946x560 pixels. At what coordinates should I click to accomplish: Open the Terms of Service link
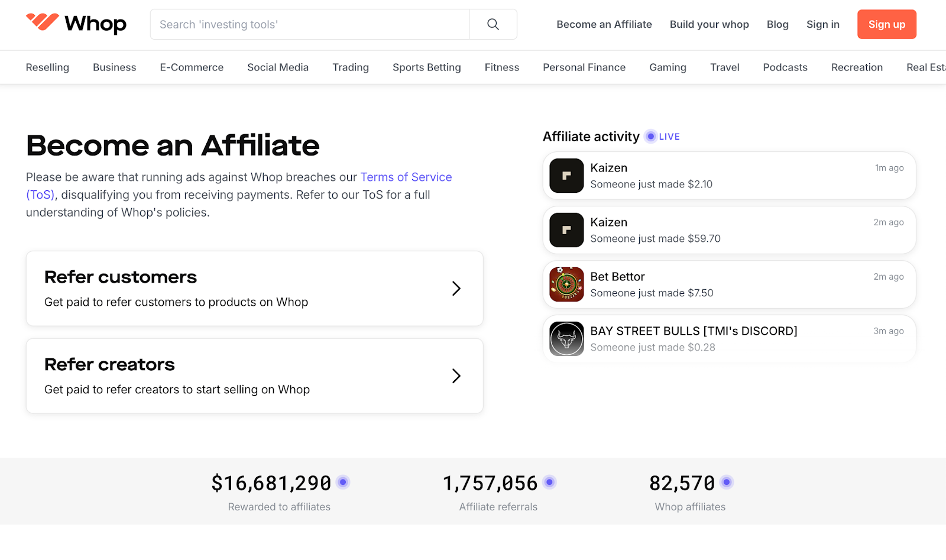[x=406, y=177]
